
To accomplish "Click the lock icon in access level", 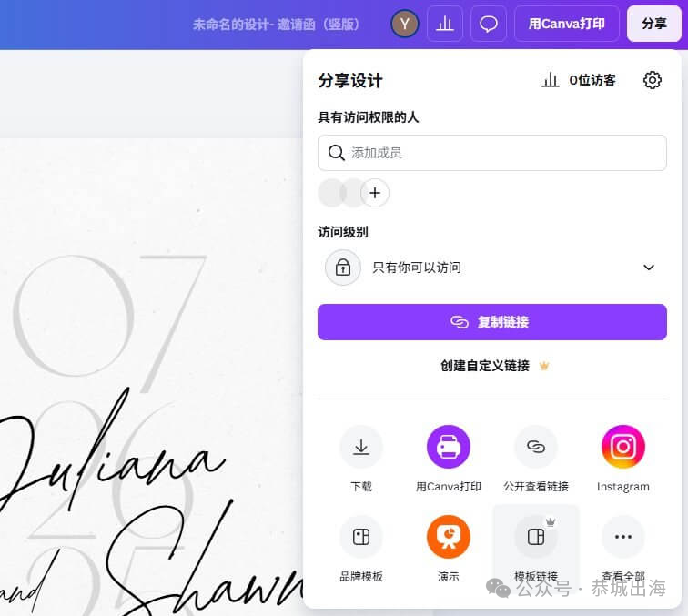I will (343, 268).
